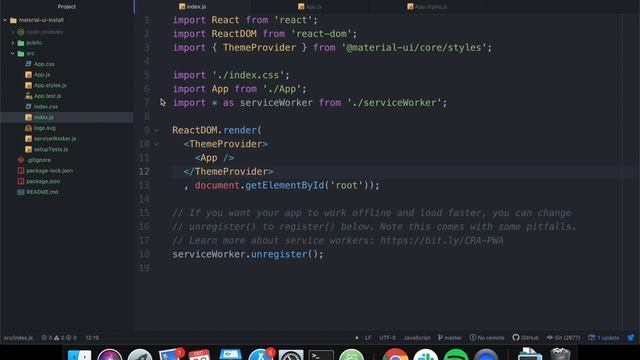Viewport: 640px width, 360px height.
Task: Fold the ThemeProvider block on line 10
Action: (x=156, y=144)
